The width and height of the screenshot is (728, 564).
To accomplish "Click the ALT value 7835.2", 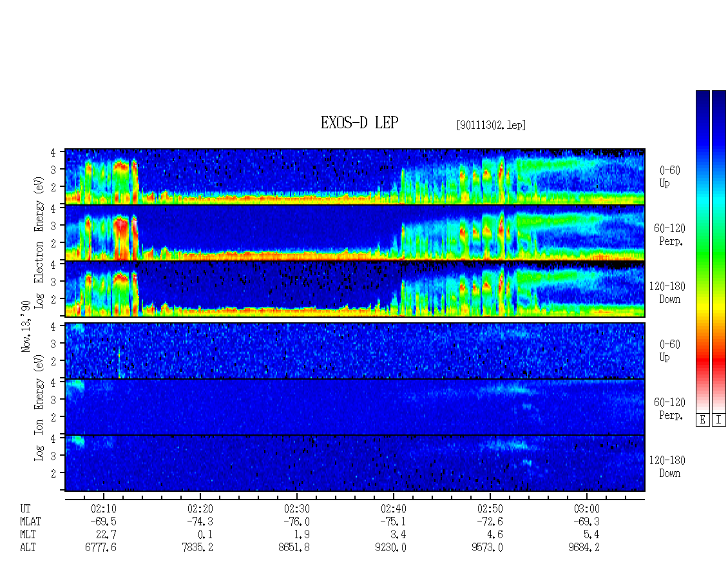I will pos(197,548).
